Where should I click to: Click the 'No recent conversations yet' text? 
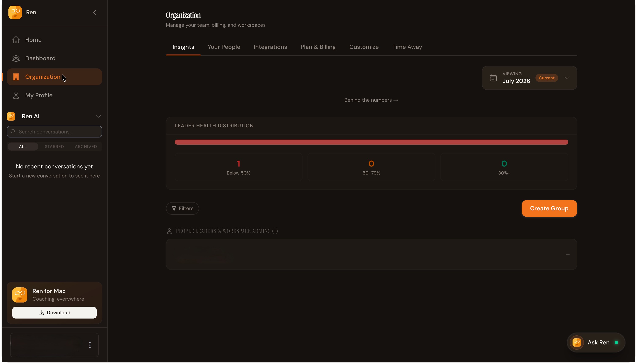(x=55, y=167)
